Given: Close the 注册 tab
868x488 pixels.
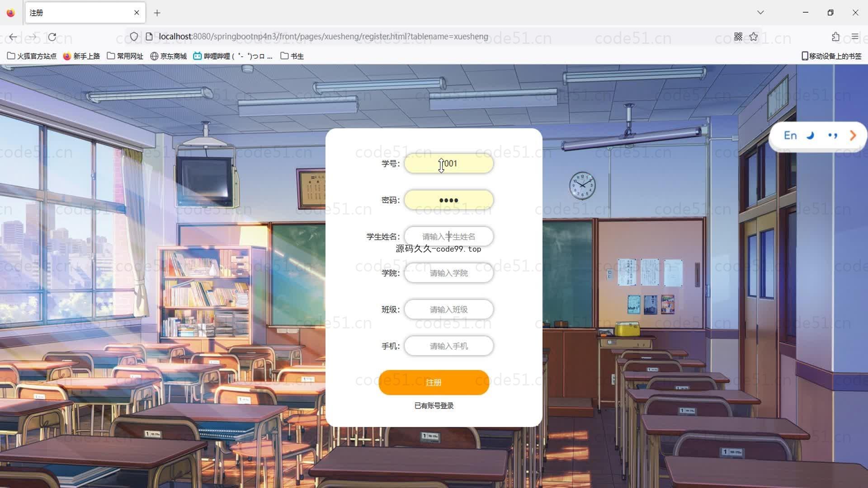Looking at the screenshot, I should [x=137, y=13].
